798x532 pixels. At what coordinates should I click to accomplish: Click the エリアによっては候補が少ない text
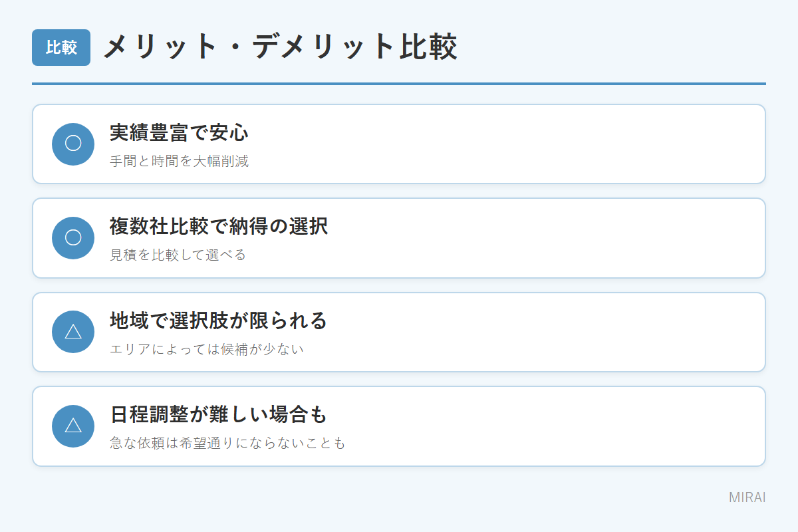point(207,349)
